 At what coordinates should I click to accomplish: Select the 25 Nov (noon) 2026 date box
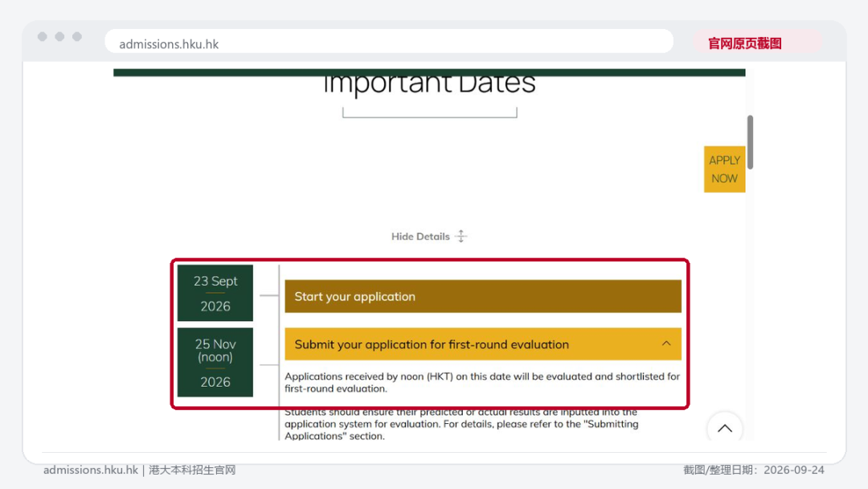pos(215,362)
